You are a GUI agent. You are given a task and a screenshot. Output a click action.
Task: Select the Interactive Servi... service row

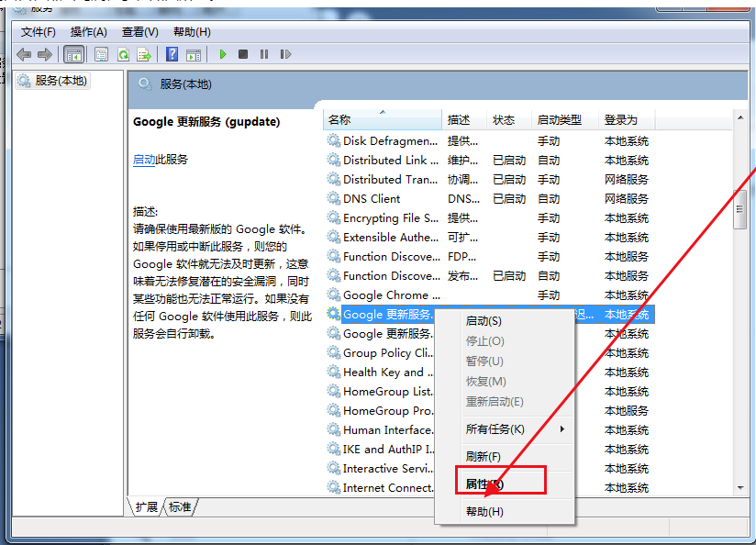pos(380,469)
